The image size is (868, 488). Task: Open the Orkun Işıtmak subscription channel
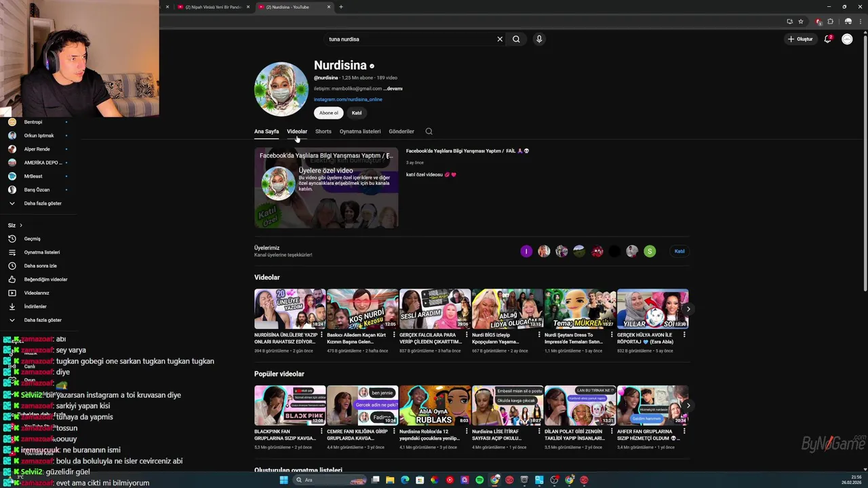[38, 136]
